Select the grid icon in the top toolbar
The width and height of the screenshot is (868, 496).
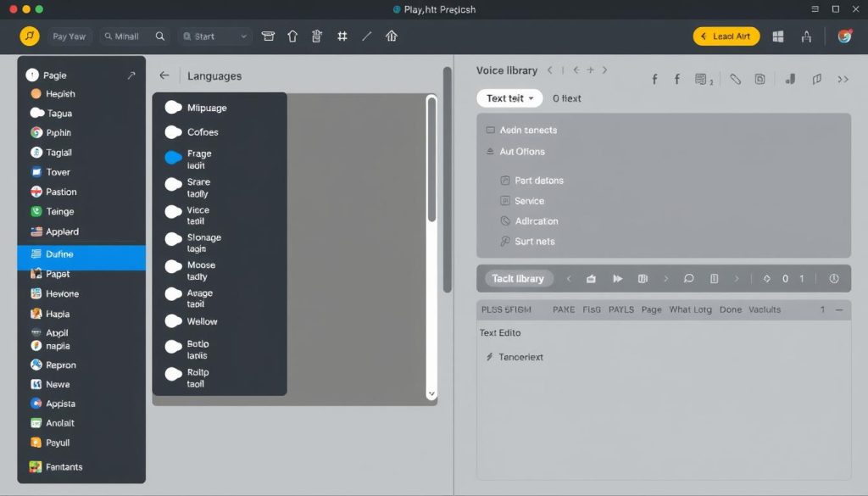(778, 36)
